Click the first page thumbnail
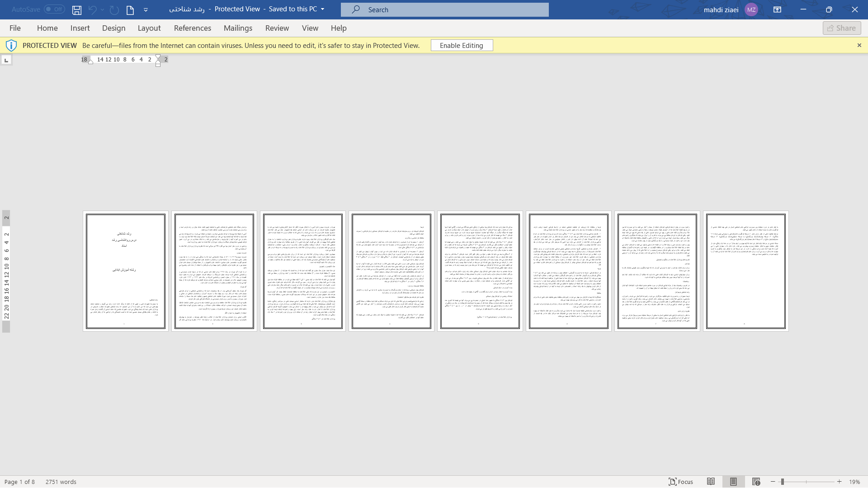The height and width of the screenshot is (488, 868). point(125,271)
